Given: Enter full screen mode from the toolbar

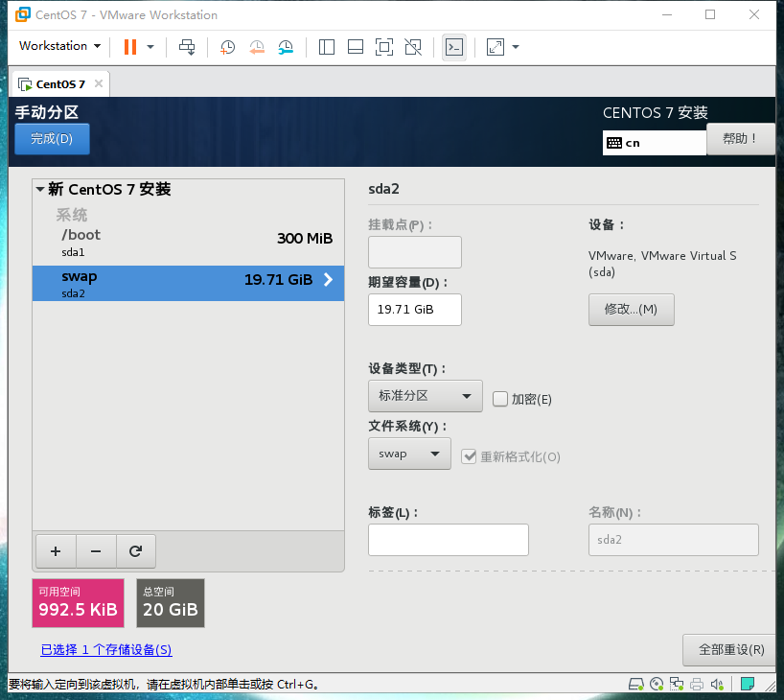Looking at the screenshot, I should 495,47.
